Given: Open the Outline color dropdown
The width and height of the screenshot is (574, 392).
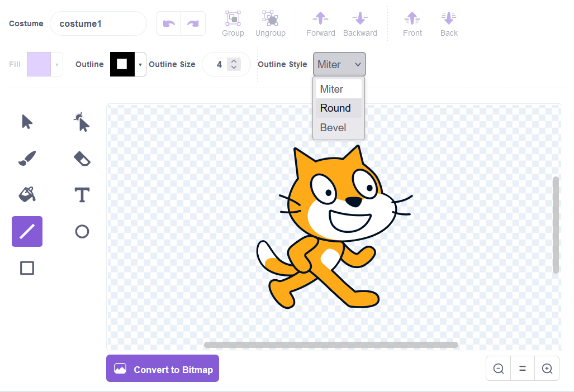Looking at the screenshot, I should (140, 65).
